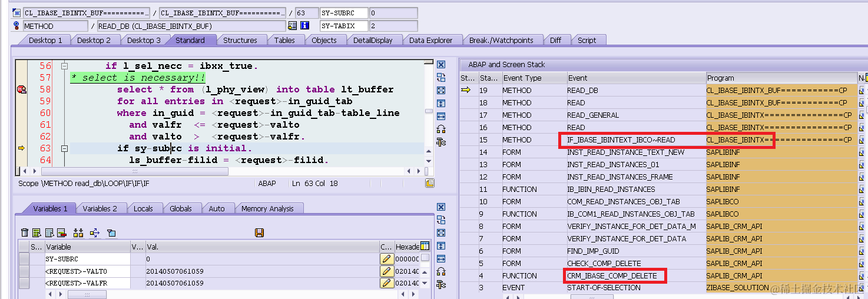Open the navigate icon for stack row 15
The image size is (868, 299).
(862, 139)
